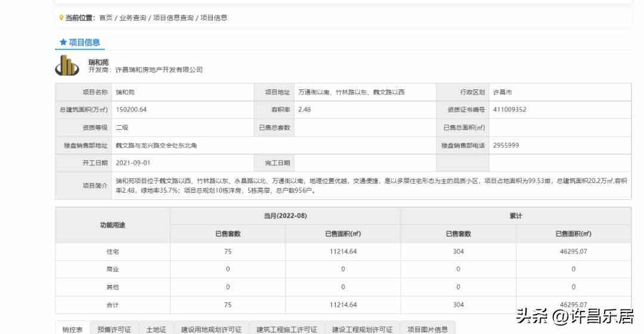Click the 瑞和苑 building logo icon
Image resolution: width=644 pixels, height=334 pixels.
click(x=67, y=66)
